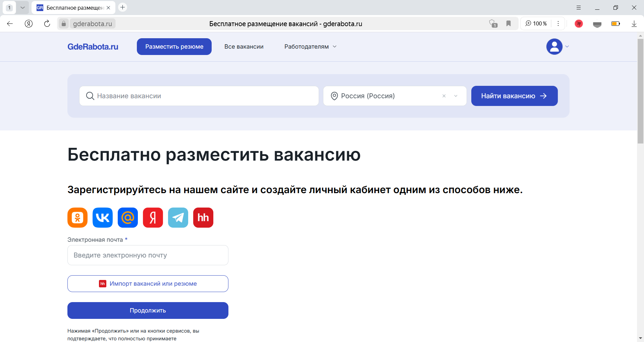This screenshot has width=644, height=342.
Task: Go back using browser back arrow
Action: [10, 23]
